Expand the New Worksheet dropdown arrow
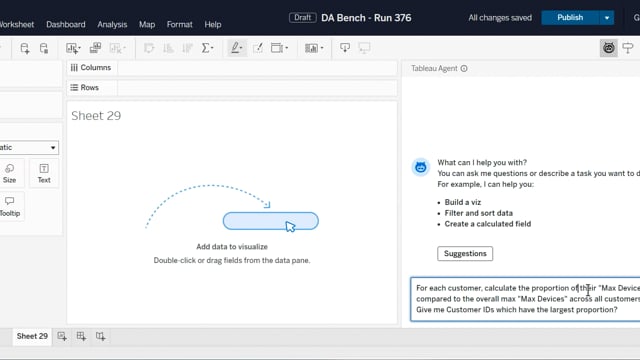The width and height of the screenshot is (640, 360). pos(79,48)
